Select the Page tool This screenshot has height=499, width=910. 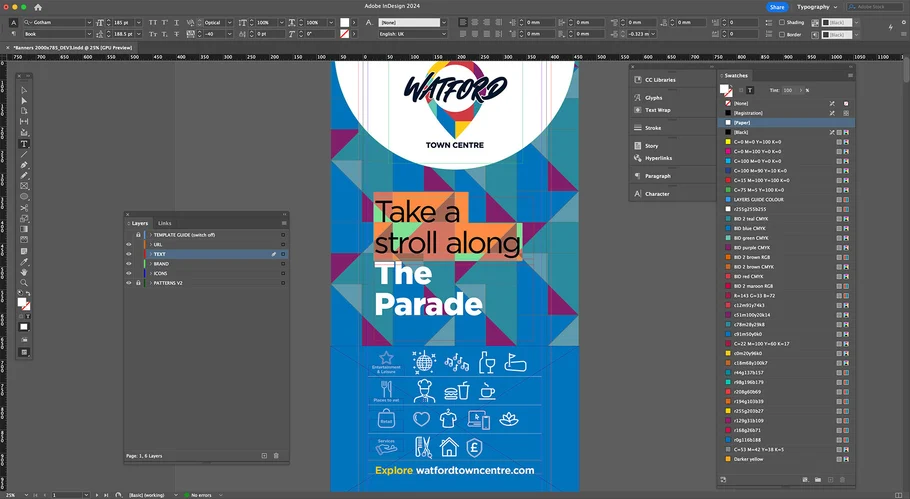[x=24, y=111]
